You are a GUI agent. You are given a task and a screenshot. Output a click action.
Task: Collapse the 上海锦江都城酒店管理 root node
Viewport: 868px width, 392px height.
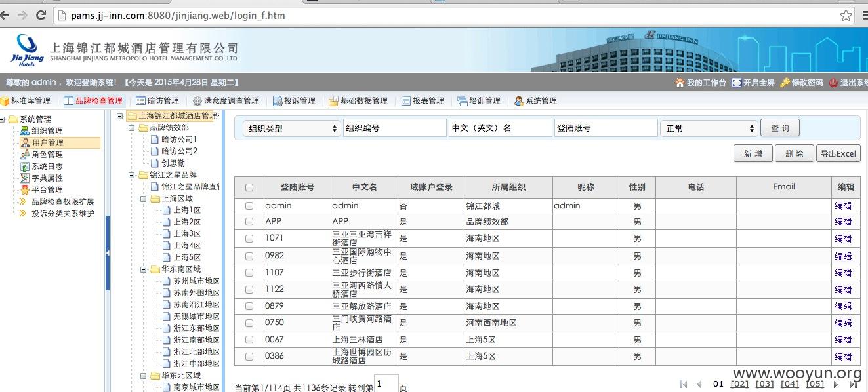120,116
